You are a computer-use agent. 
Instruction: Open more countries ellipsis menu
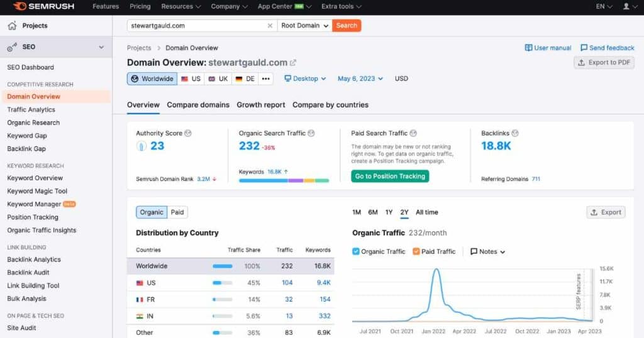tap(266, 79)
